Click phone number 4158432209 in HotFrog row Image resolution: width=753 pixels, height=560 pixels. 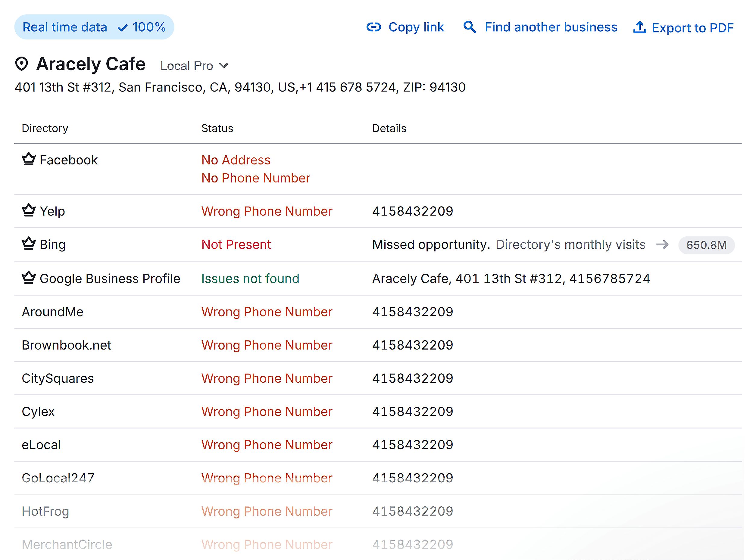(413, 511)
